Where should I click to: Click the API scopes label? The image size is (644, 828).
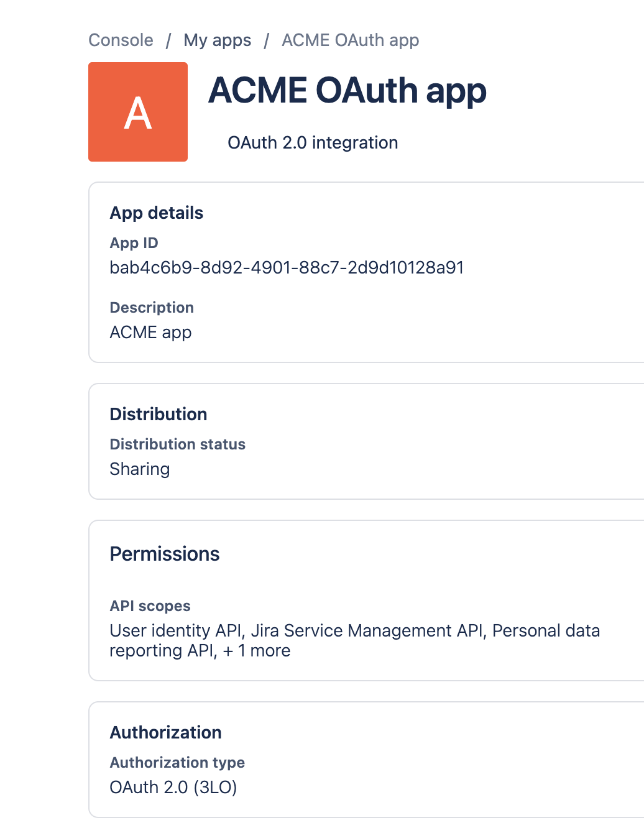click(x=150, y=606)
